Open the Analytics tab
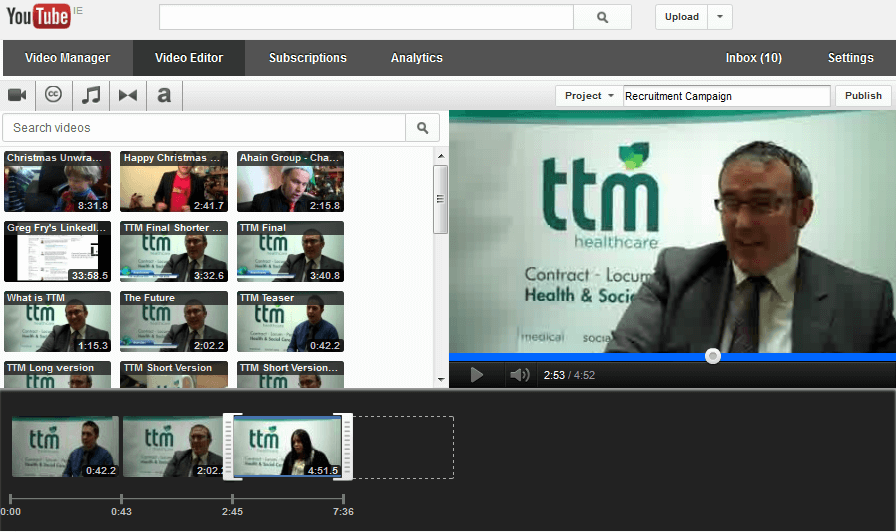The height and width of the screenshot is (532, 896). 417,58
